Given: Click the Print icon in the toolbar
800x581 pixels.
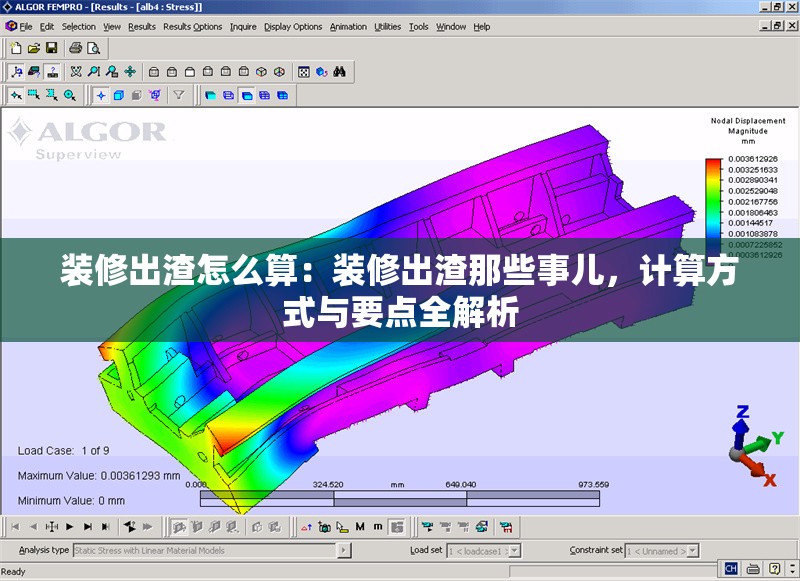Looking at the screenshot, I should click(x=76, y=48).
